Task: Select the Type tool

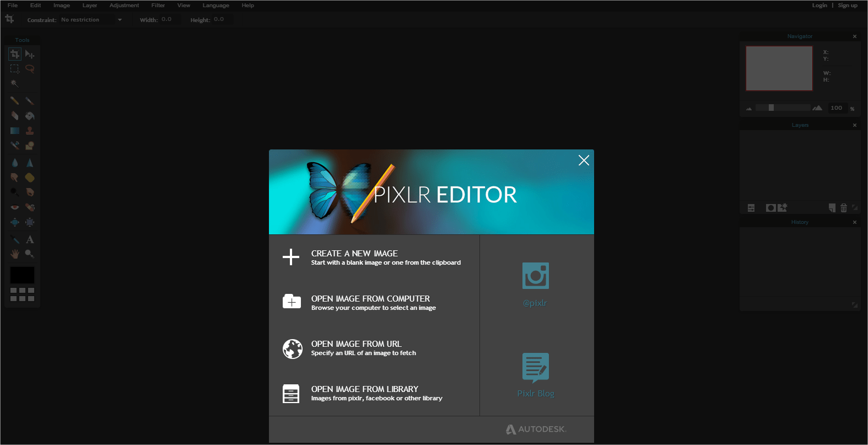Action: coord(30,239)
